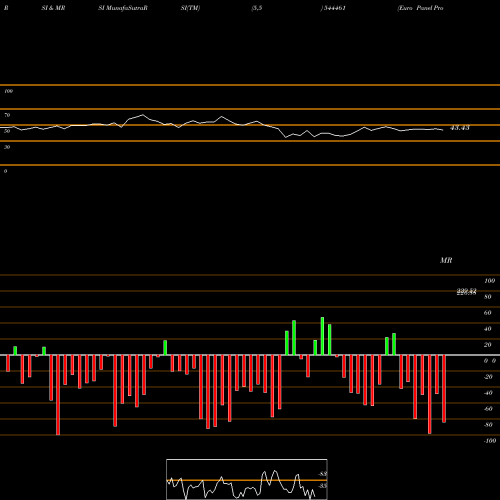Click the overlapping 229.52 value label
The height and width of the screenshot is (500, 500).
tap(466, 292)
